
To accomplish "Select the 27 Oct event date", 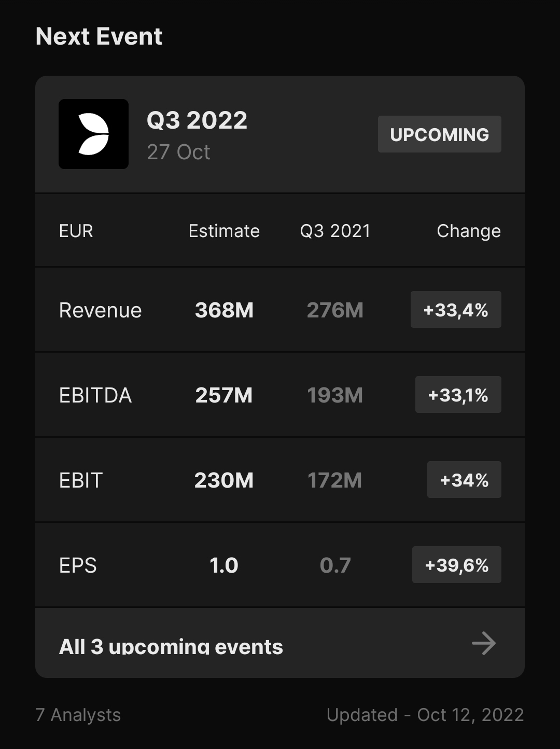I will (x=178, y=152).
